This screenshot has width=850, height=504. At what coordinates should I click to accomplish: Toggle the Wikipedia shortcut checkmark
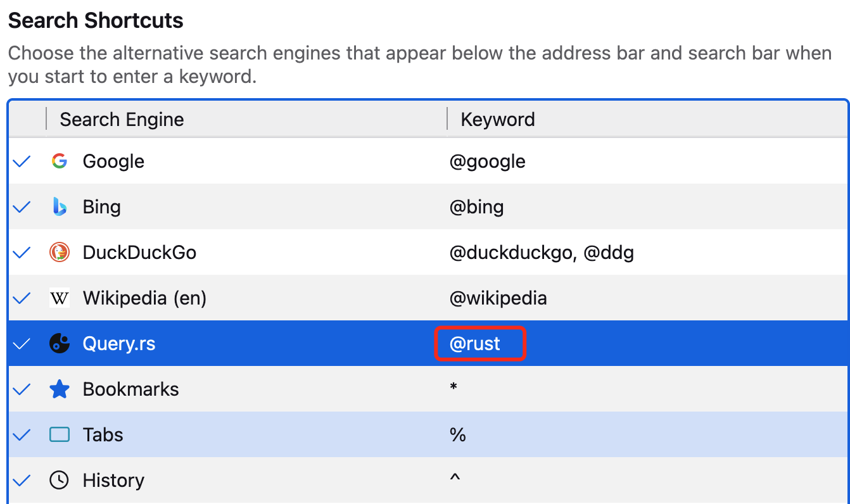(x=21, y=298)
